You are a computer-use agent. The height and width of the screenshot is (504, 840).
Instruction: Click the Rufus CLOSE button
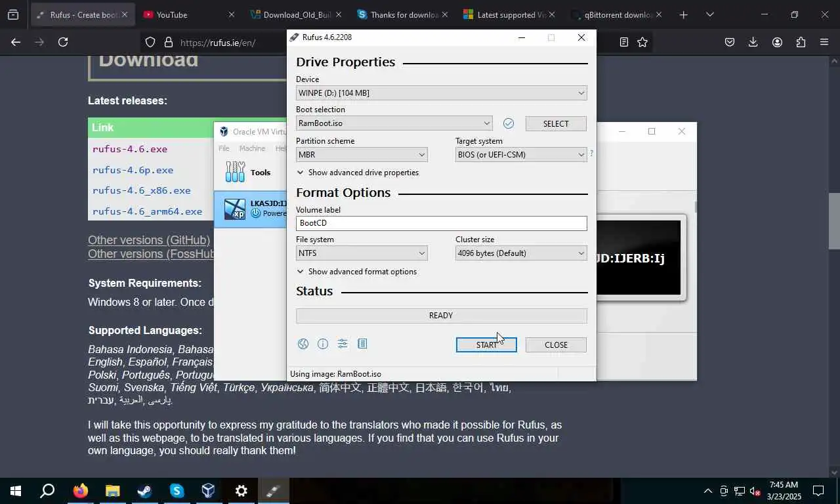pyautogui.click(x=556, y=345)
